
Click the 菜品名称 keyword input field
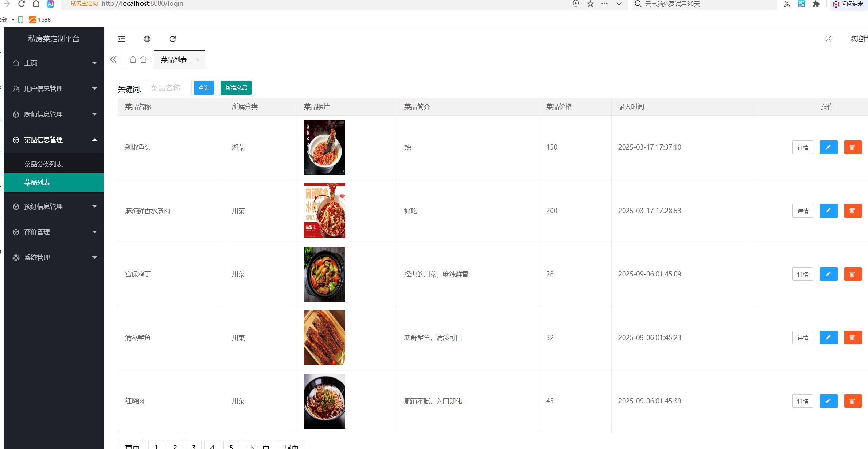(169, 88)
